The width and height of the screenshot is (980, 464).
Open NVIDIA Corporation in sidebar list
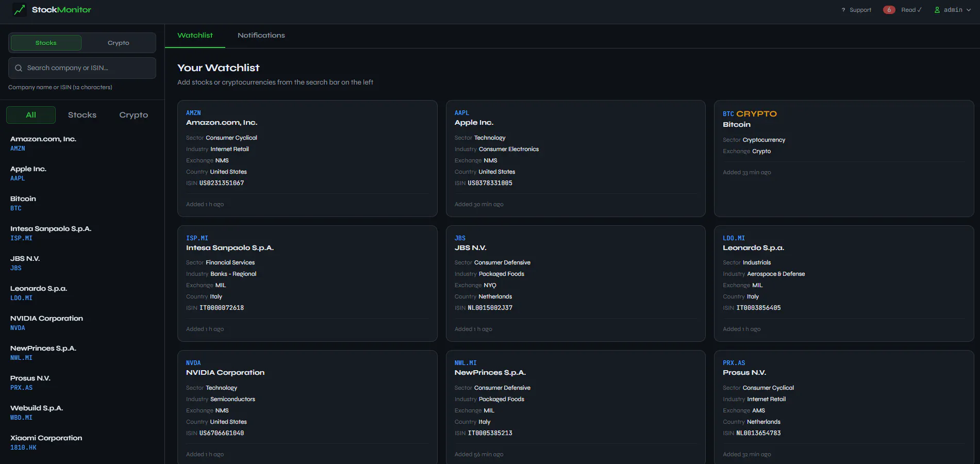[82, 323]
